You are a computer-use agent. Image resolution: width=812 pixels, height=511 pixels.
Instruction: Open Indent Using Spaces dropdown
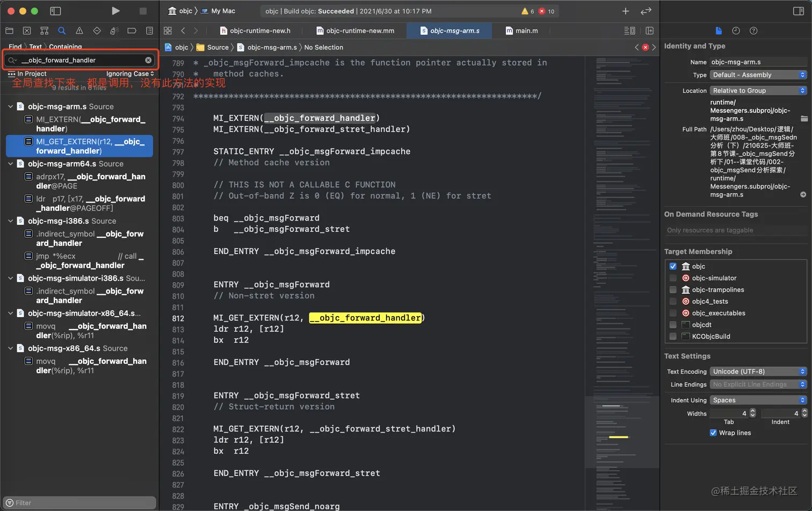758,400
